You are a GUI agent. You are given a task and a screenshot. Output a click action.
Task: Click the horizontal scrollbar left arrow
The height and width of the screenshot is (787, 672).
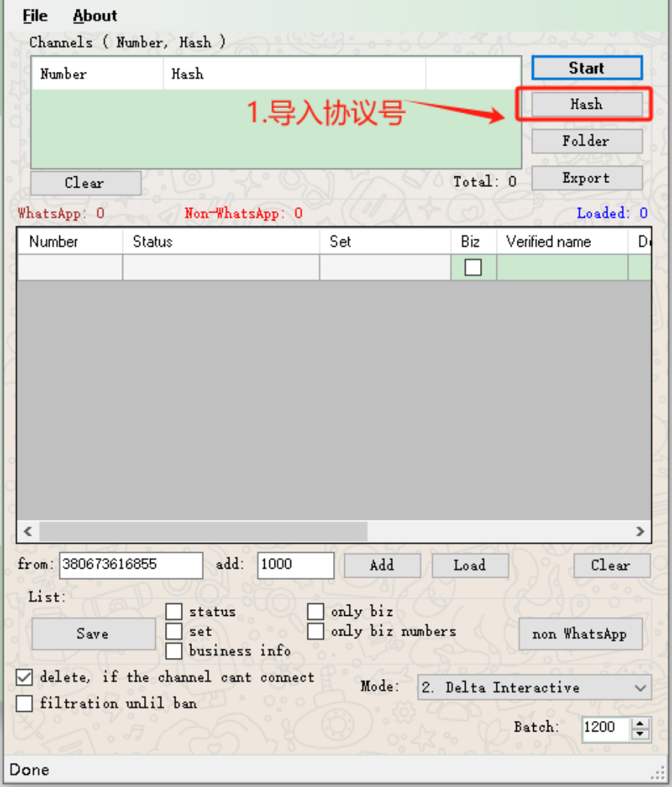28,531
